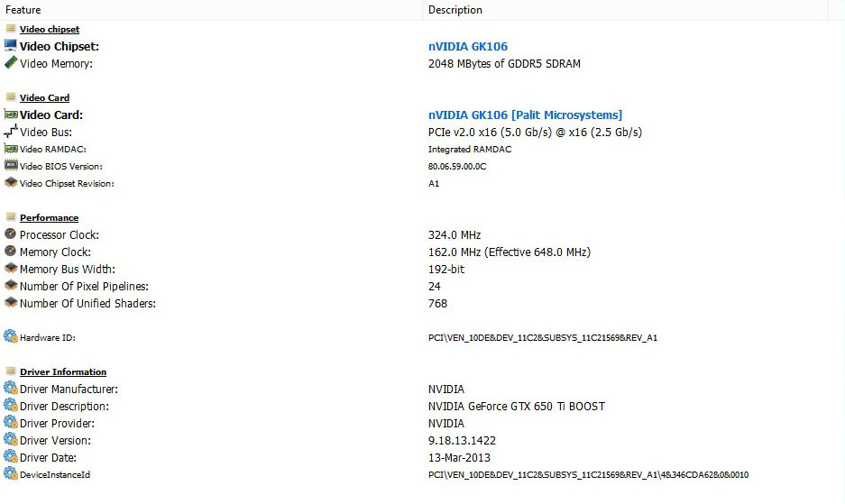
Task: Select the unified shaders value 768
Action: click(x=437, y=304)
